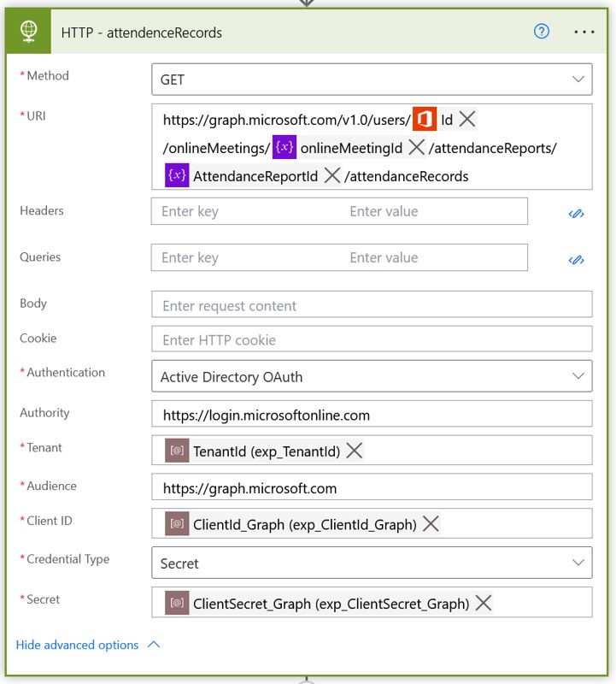Open the Method dropdown showing GET

point(372,80)
